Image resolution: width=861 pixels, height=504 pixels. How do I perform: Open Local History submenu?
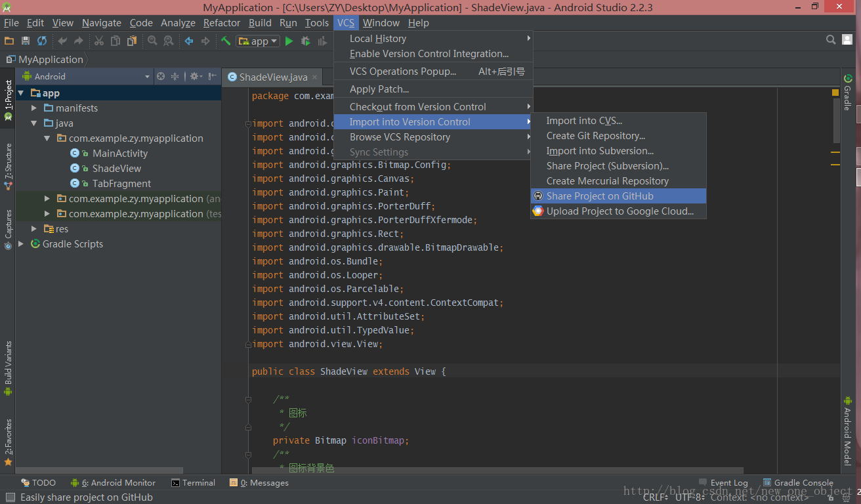click(433, 39)
